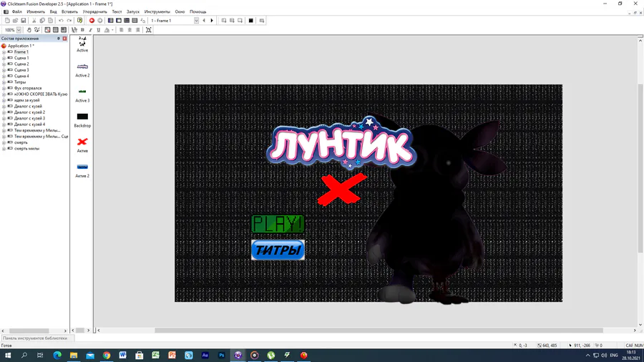Click the Open file toolbar icon

[x=15, y=21]
